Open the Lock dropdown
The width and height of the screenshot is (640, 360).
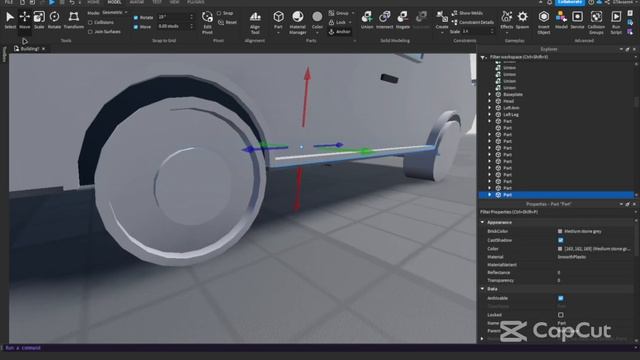tap(340, 22)
